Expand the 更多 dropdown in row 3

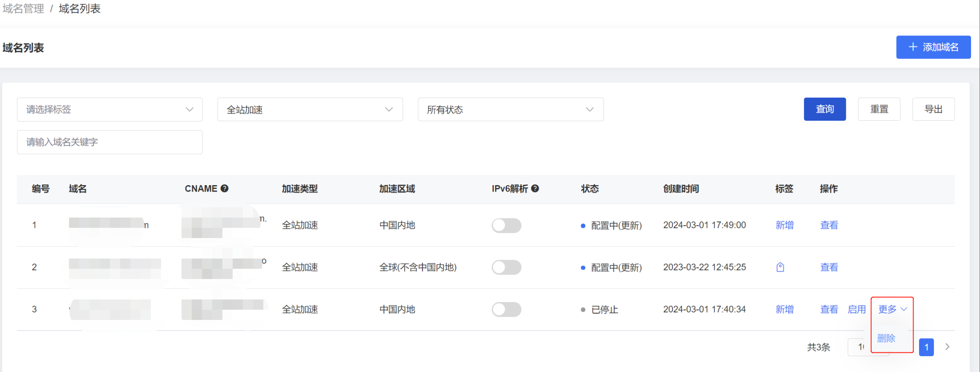[x=893, y=309]
